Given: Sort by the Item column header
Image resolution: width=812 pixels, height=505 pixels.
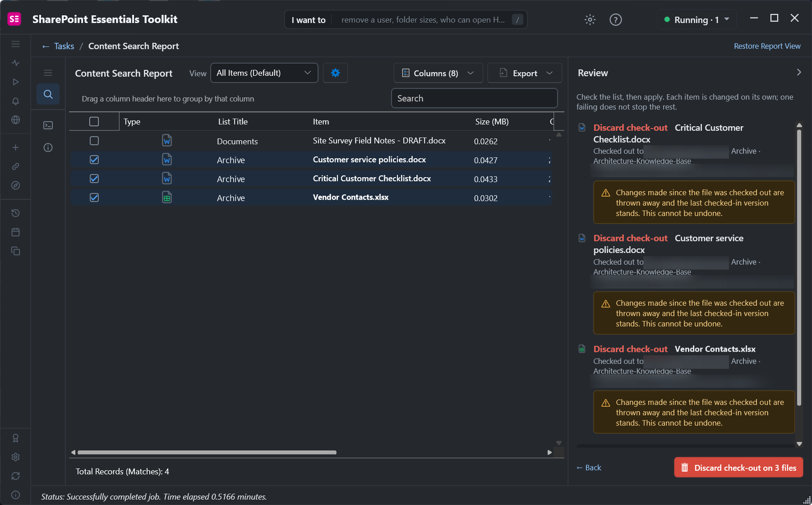Looking at the screenshot, I should tap(321, 121).
